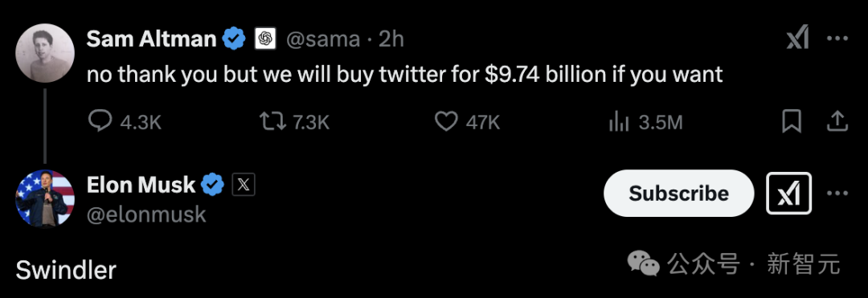
Task: Open the Sam Altman display name
Action: pyautogui.click(x=151, y=39)
